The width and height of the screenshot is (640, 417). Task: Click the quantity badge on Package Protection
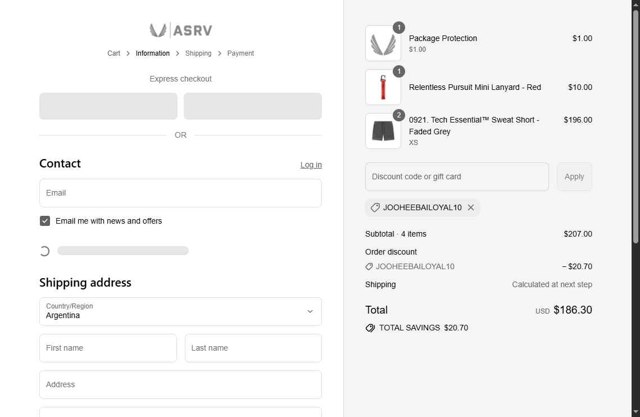tap(399, 27)
